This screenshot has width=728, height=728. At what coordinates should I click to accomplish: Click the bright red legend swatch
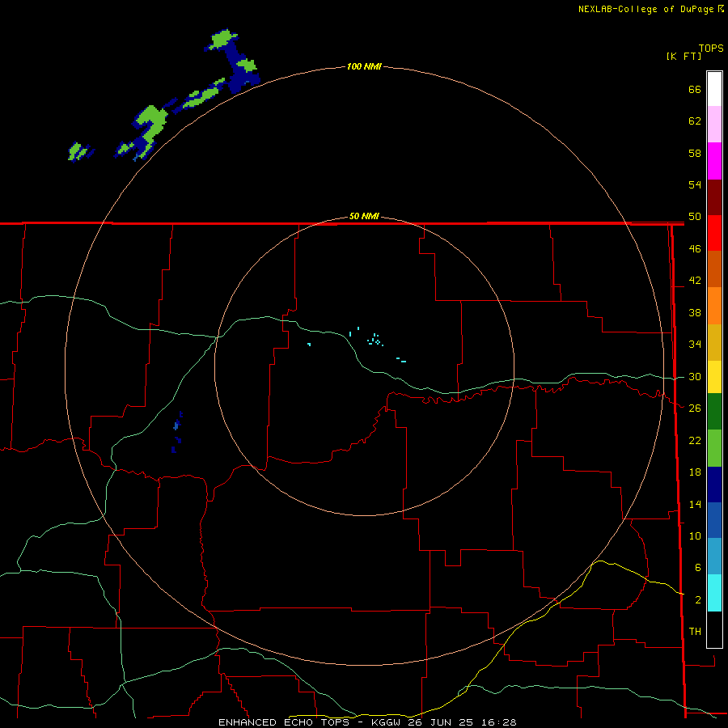(x=714, y=233)
